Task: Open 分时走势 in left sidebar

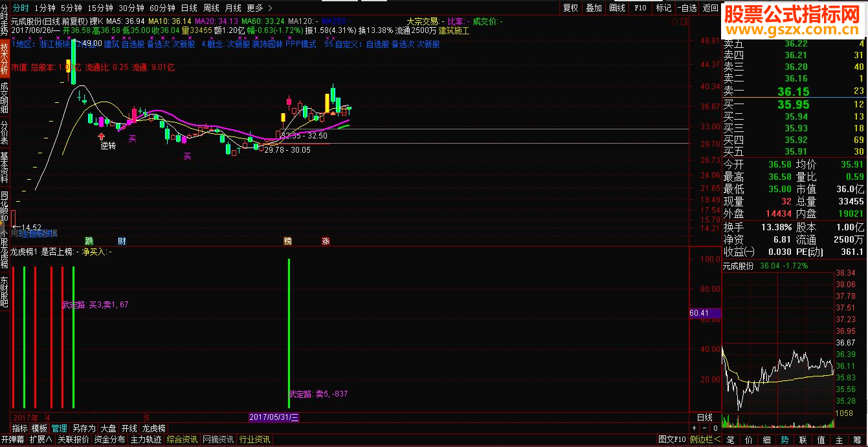Action: click(5, 20)
